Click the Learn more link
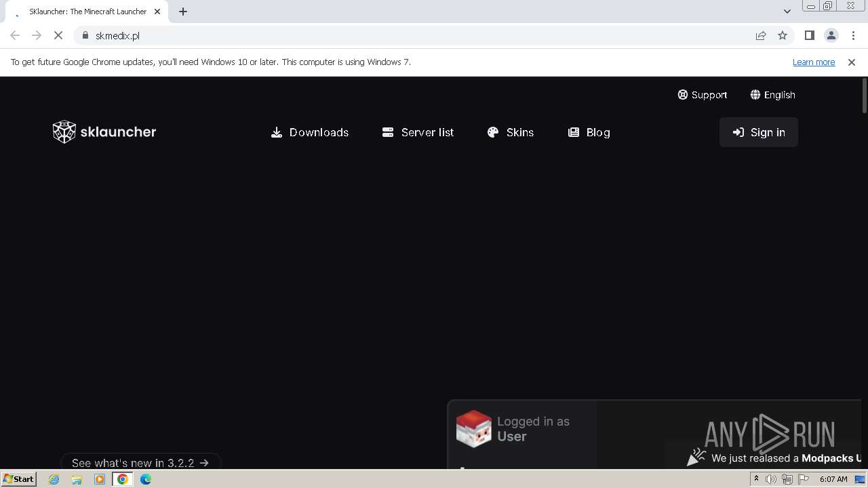Screen dimensions: 868x488 click(814, 62)
